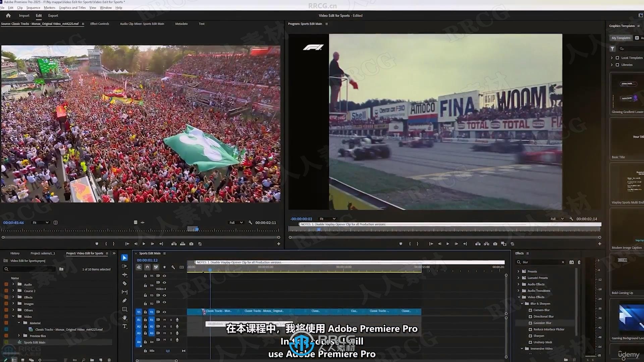Click Overwrite button in Source monitor
The image size is (644, 362).
[x=182, y=244]
